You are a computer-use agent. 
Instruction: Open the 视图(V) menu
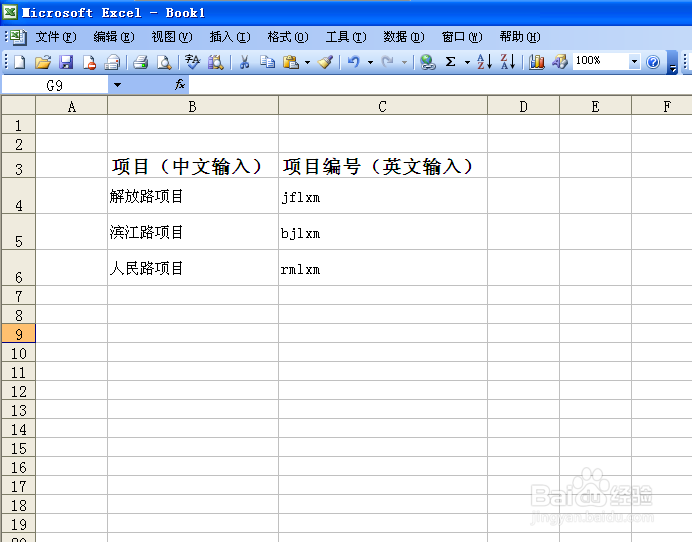click(x=172, y=37)
